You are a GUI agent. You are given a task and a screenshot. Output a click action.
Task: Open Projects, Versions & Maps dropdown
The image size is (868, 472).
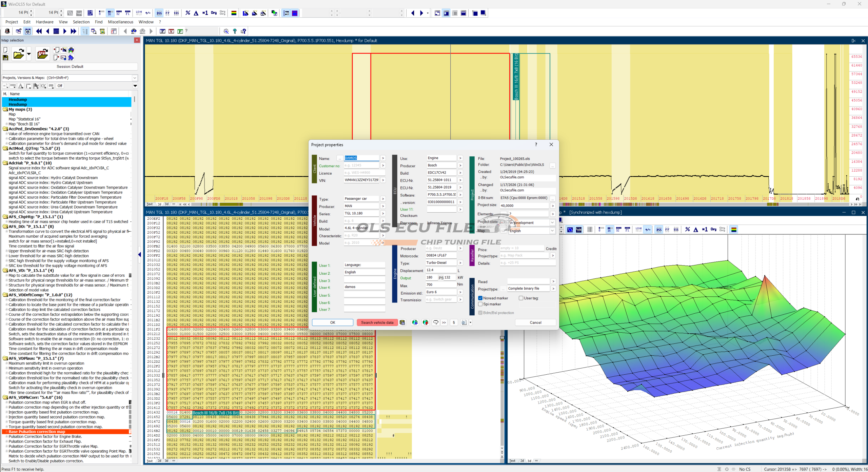135,78
